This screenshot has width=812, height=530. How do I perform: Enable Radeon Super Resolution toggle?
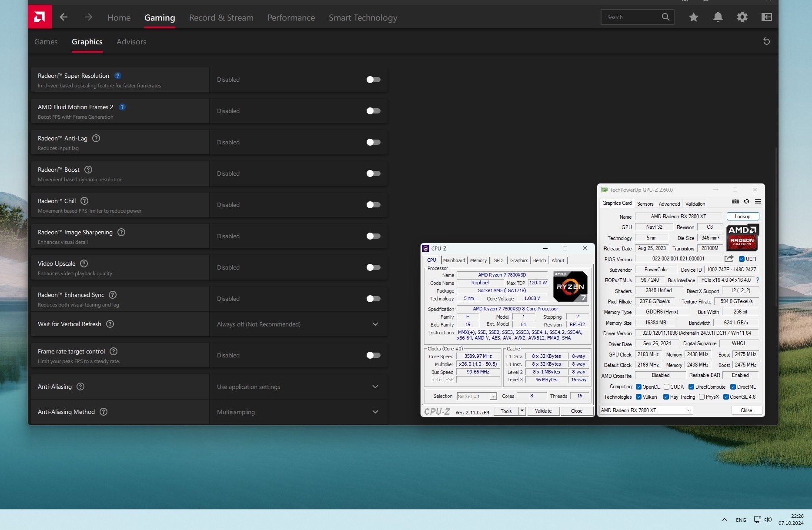[374, 80]
